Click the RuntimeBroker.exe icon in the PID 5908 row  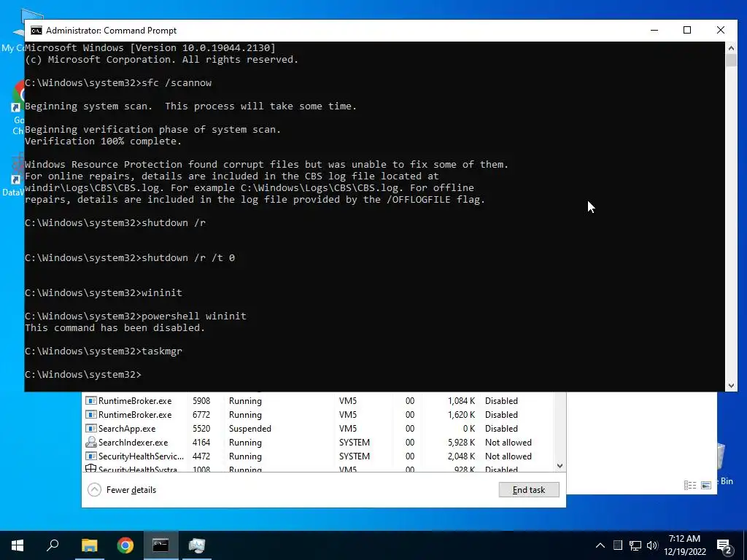(x=90, y=401)
